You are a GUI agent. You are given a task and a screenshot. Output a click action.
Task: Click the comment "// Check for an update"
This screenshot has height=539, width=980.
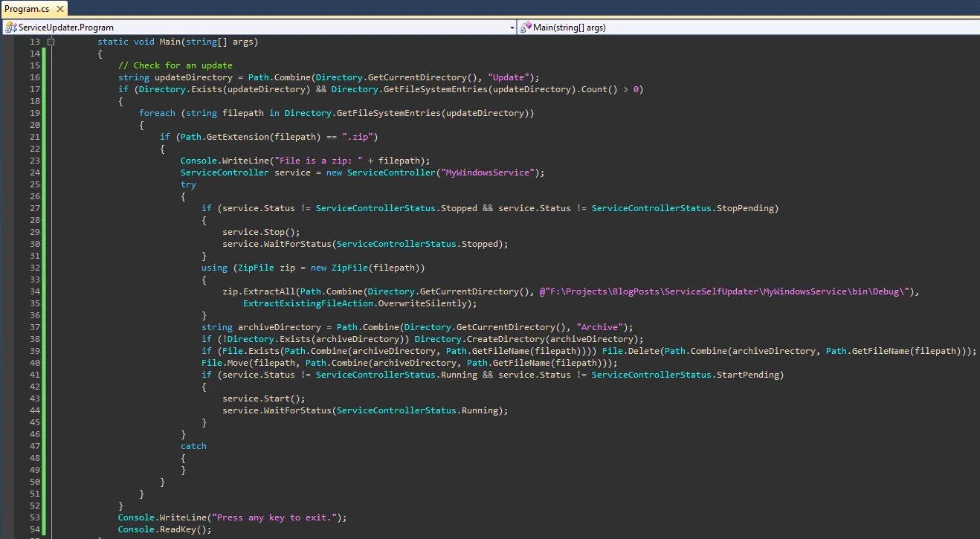click(x=175, y=65)
